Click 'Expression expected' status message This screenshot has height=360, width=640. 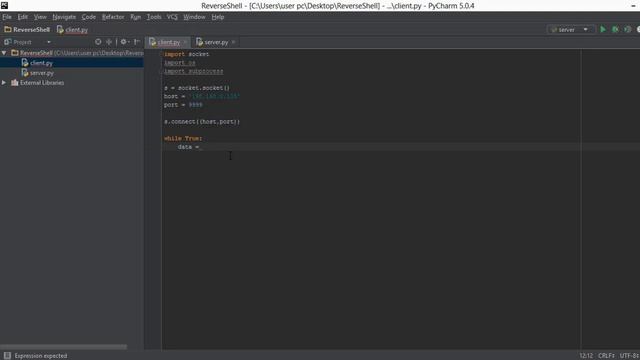click(x=41, y=356)
